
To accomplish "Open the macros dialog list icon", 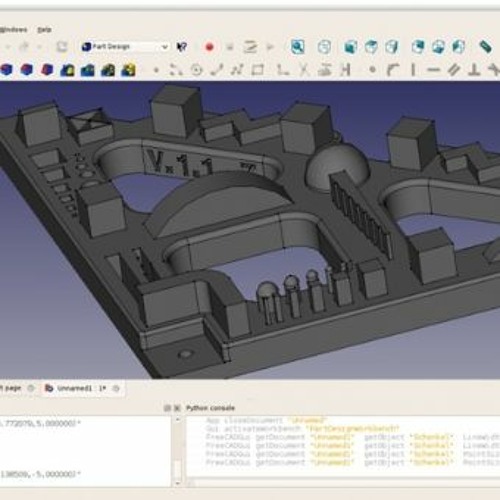I will point(250,47).
